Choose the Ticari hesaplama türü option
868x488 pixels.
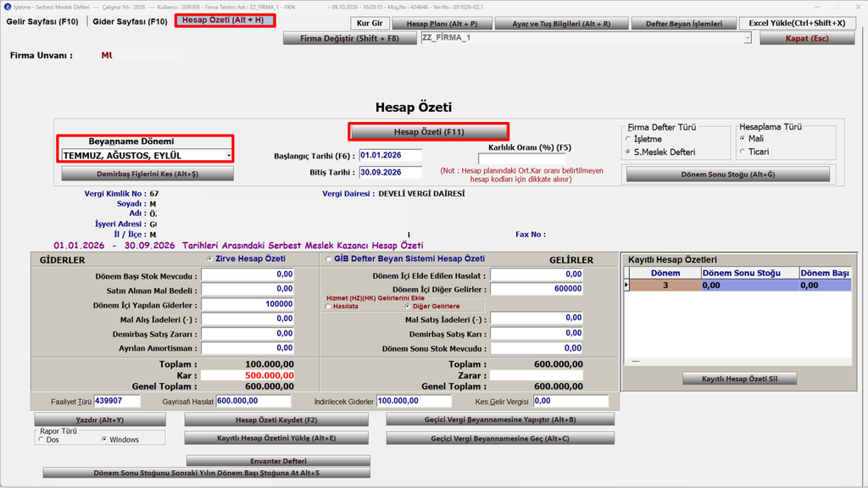(743, 152)
